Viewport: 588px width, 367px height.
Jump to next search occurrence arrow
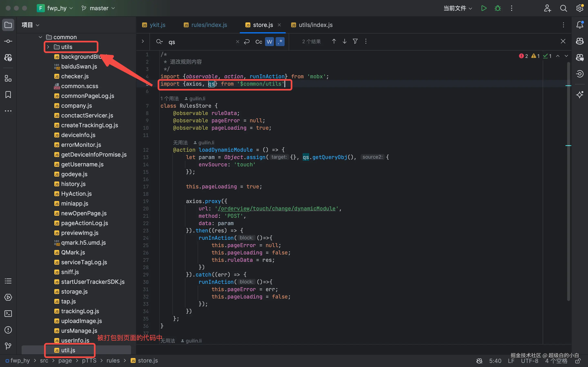(x=345, y=42)
